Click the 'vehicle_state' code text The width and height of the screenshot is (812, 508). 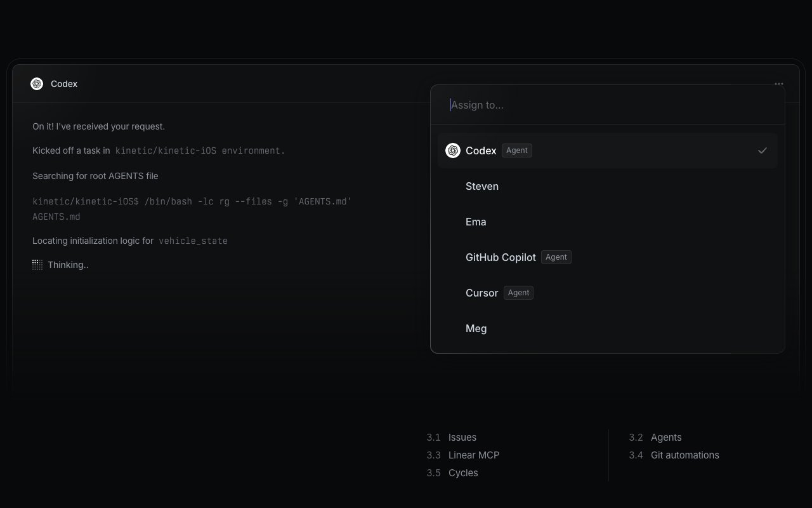[x=193, y=241]
